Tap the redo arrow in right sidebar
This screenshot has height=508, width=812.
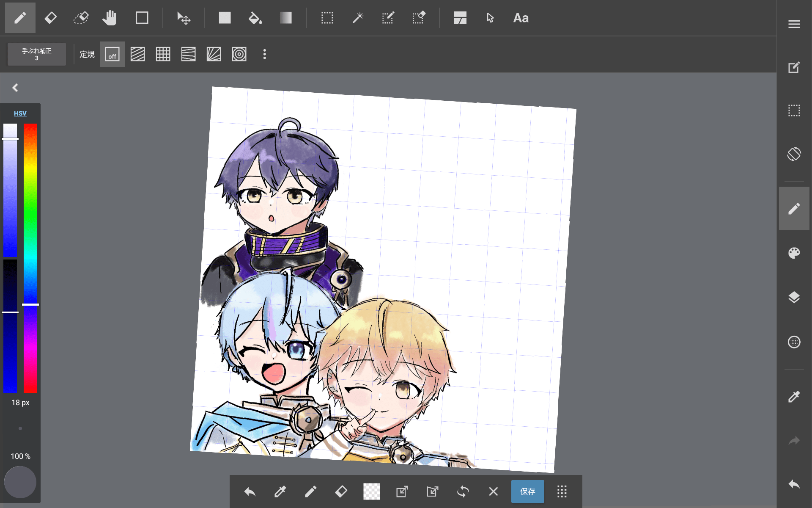coord(794,441)
